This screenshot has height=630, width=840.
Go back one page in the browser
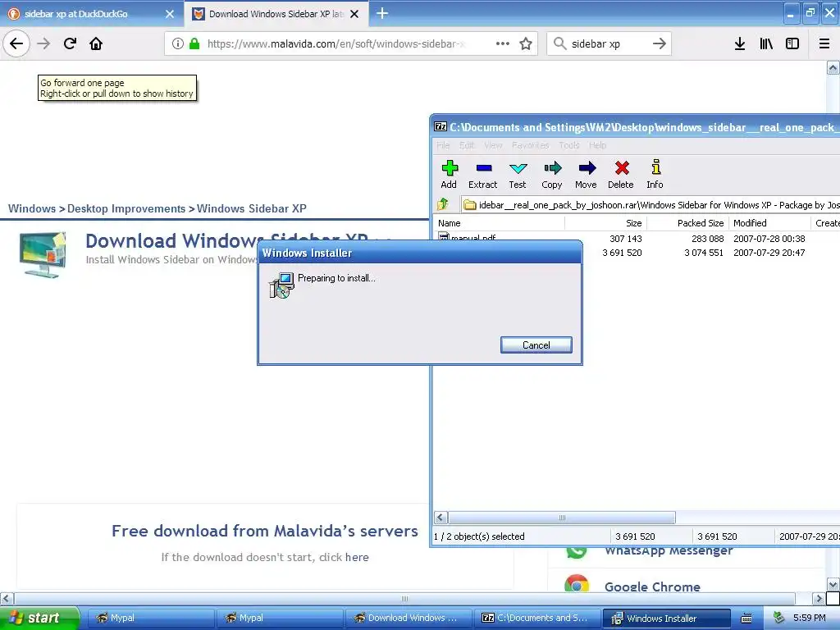point(16,43)
